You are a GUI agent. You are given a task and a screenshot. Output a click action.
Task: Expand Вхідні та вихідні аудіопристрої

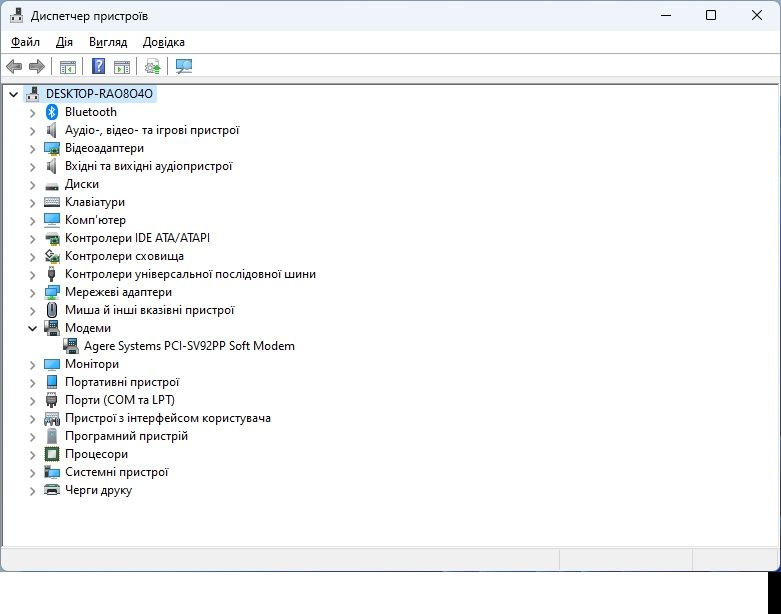click(x=32, y=166)
